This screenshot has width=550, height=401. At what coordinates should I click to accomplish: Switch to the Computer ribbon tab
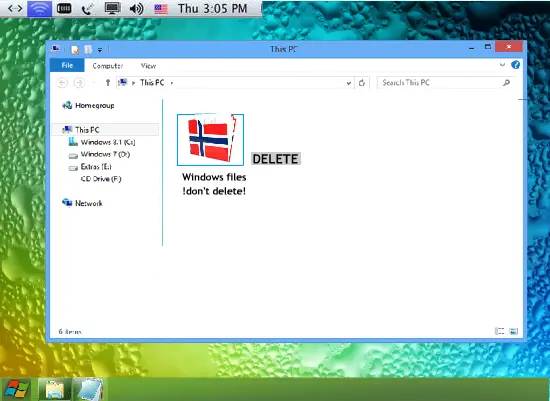tap(108, 66)
